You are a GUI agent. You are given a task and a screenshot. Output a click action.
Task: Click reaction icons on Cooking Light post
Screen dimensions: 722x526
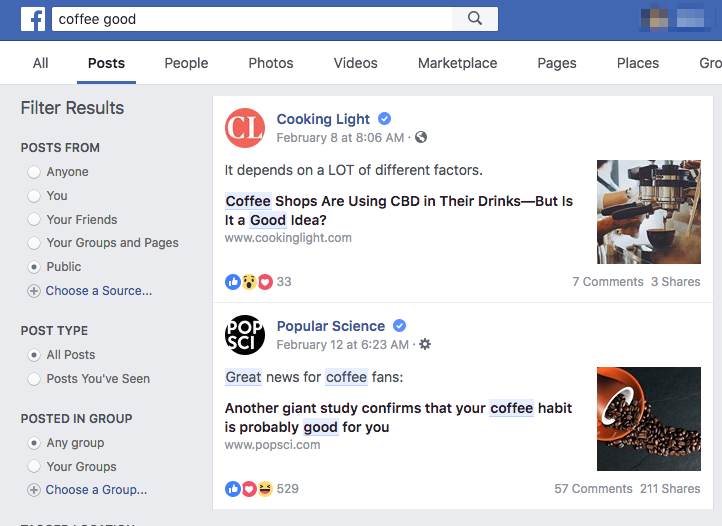pos(249,282)
